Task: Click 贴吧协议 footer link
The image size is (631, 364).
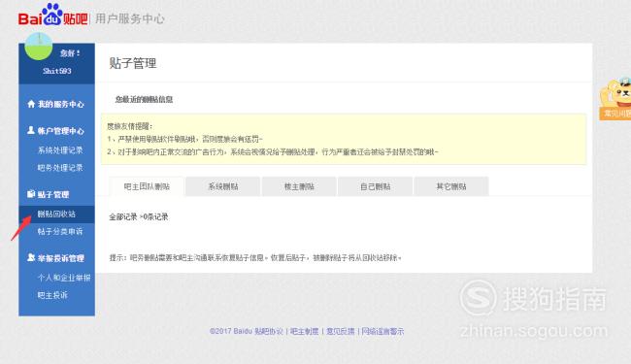Action: (269, 331)
